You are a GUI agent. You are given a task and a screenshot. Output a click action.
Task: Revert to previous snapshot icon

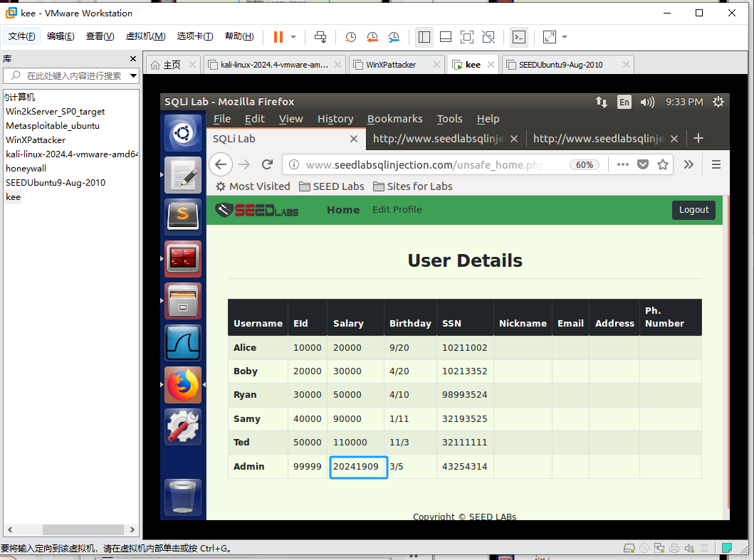(372, 37)
